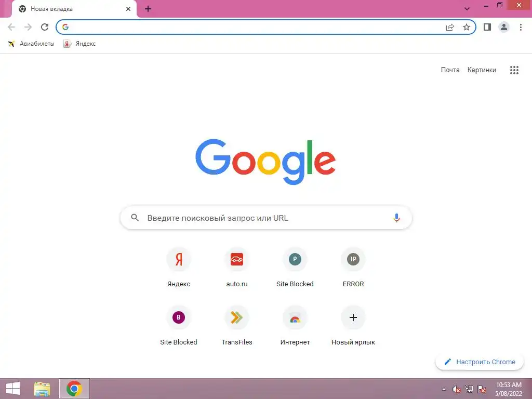Focus the Google search box
532x399 pixels.
pyautogui.click(x=266, y=218)
